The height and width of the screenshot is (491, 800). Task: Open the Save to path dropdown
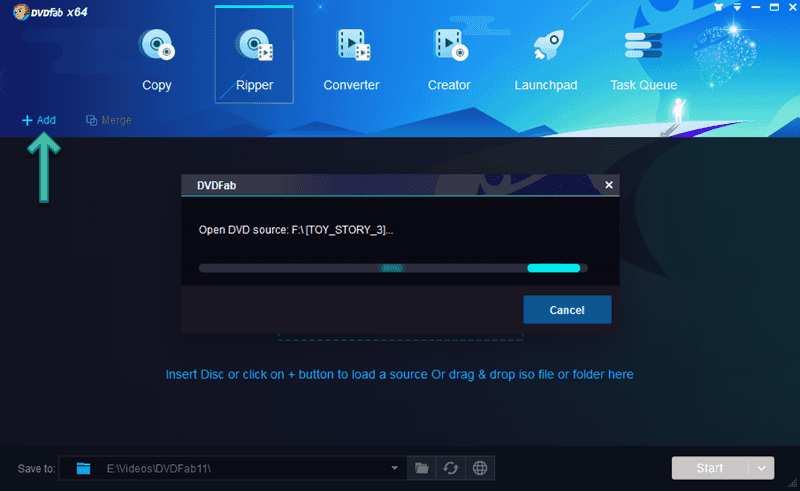click(394, 468)
